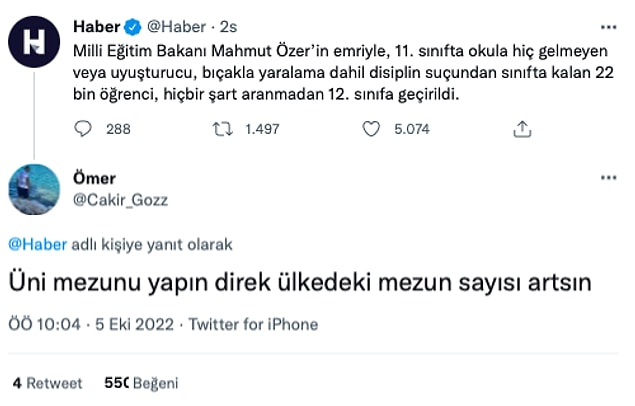Click the @Haber mention in the reply line

[x=32, y=243]
